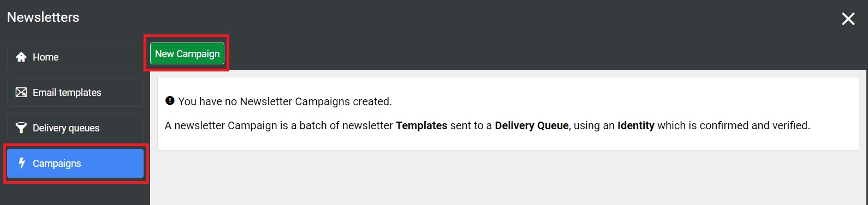Viewport: 868px width, 205px height.
Task: Click the bold word Identity
Action: [x=636, y=125]
